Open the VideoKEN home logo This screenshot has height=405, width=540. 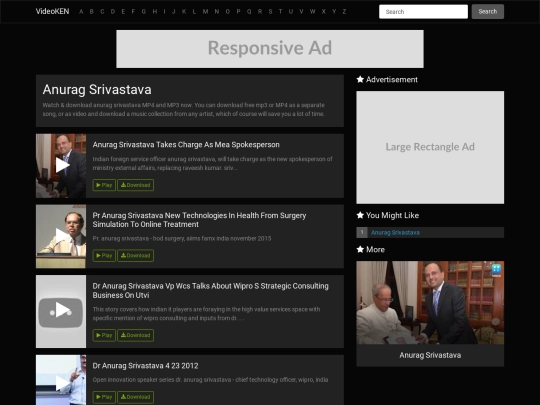[x=52, y=11]
